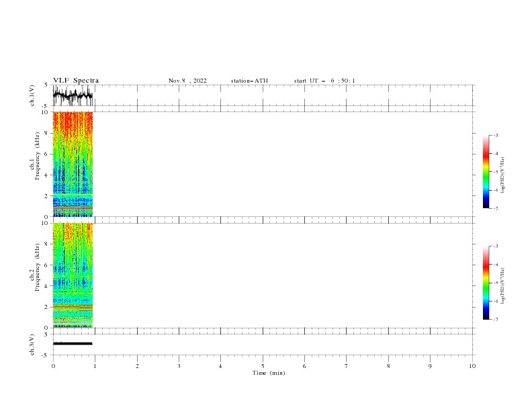532x411 pixels.
Task: Click the ch.2 colorbar "log(PSD)(V²/Hz)" label
Action: [x=502, y=286]
